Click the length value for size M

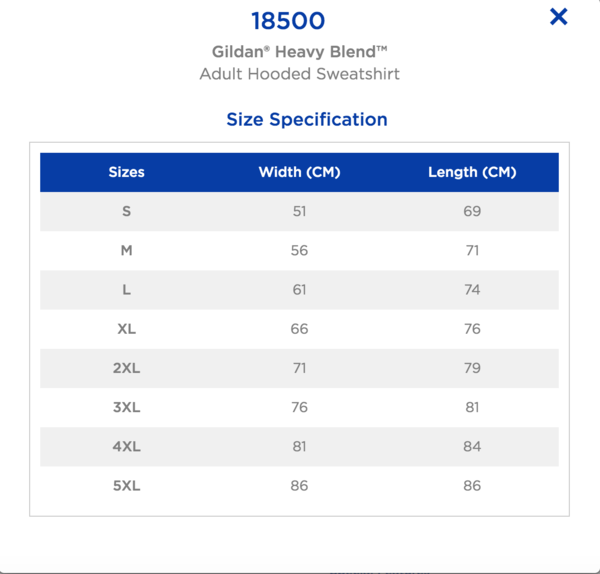pos(472,250)
